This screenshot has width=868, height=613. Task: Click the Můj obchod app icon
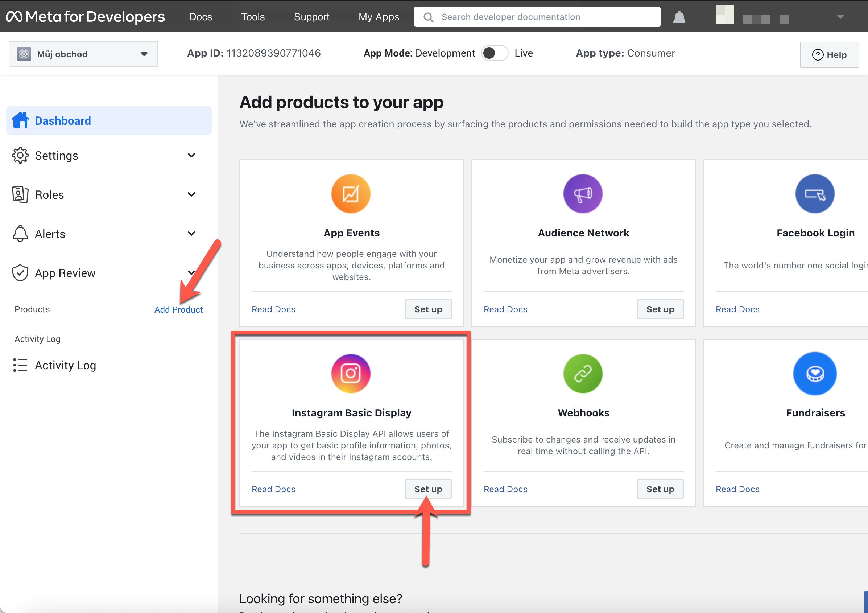coord(24,54)
